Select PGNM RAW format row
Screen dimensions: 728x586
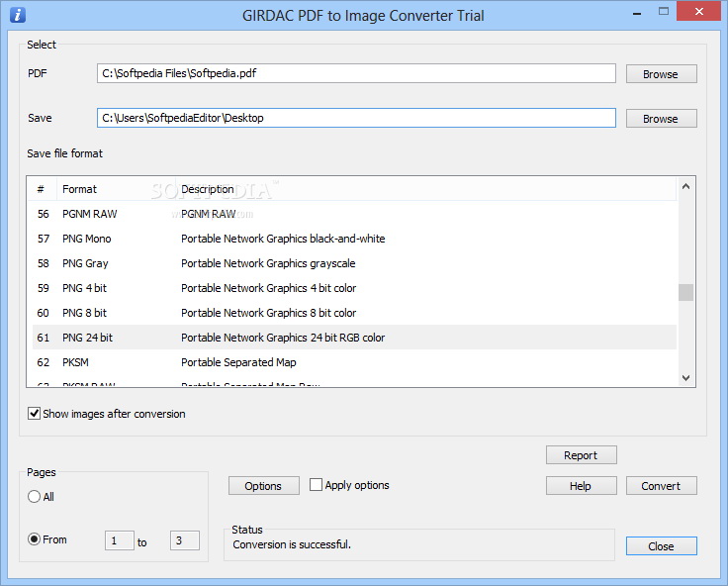tap(354, 214)
